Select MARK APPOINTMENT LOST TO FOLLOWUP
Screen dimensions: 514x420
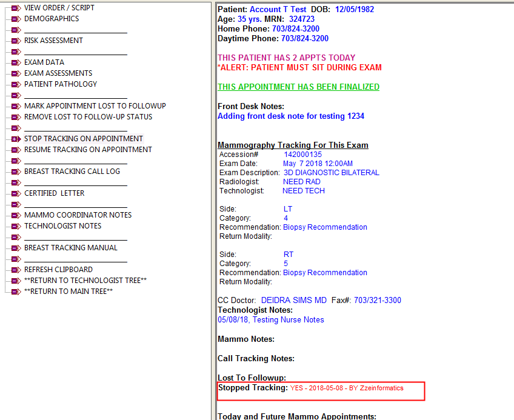click(95, 106)
